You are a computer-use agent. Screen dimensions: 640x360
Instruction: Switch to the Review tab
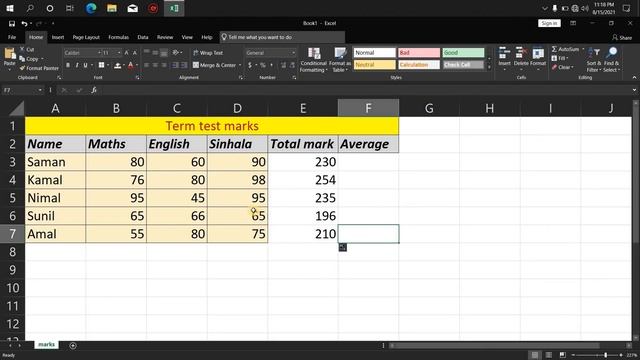pyautogui.click(x=165, y=37)
